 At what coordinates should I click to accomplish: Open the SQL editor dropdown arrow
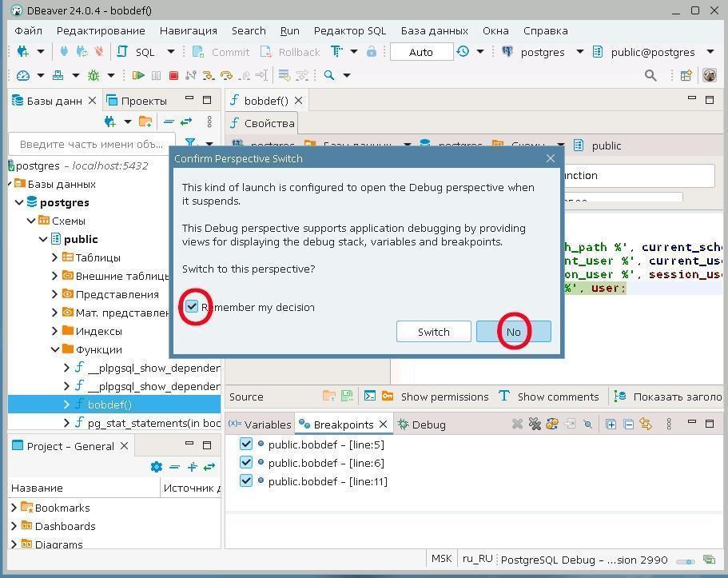pyautogui.click(x=170, y=52)
